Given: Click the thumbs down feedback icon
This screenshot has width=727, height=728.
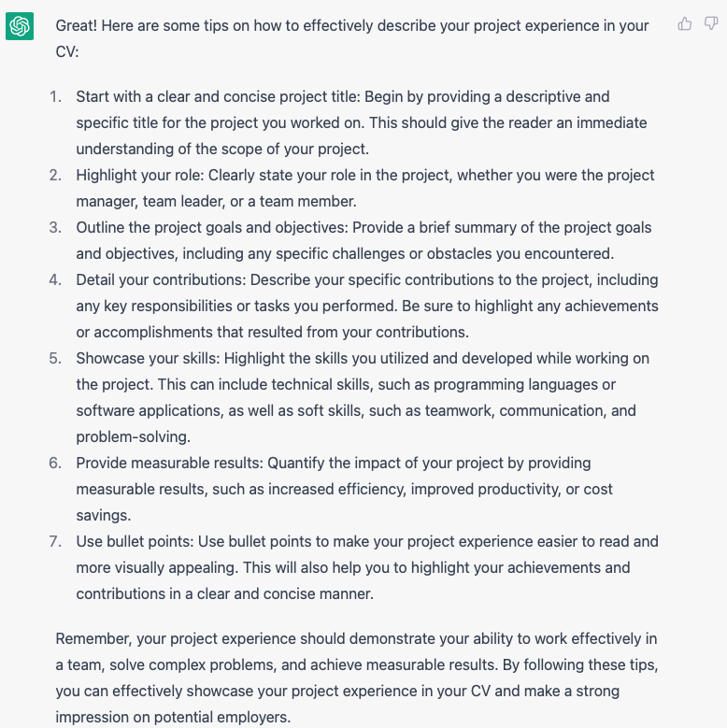Looking at the screenshot, I should pos(711,24).
